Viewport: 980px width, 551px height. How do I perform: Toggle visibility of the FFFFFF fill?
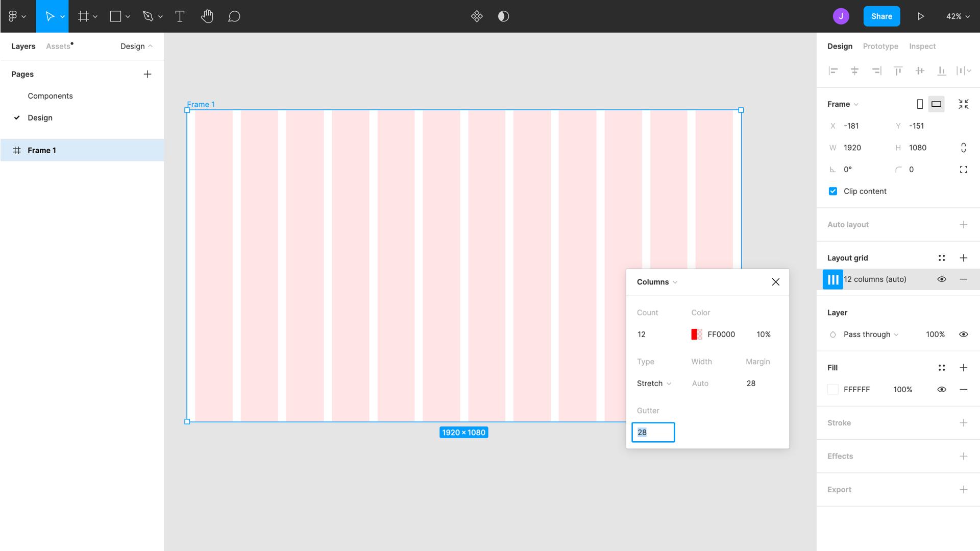point(942,389)
